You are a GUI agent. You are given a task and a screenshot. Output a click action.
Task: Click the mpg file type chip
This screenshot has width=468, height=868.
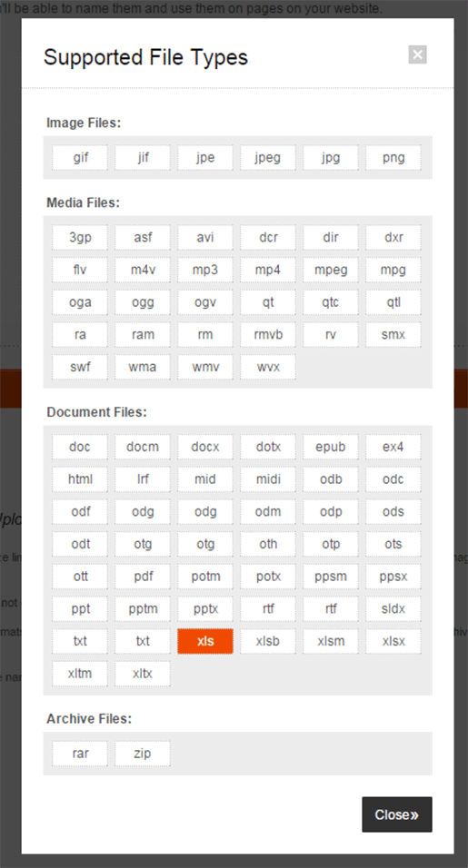coord(393,270)
